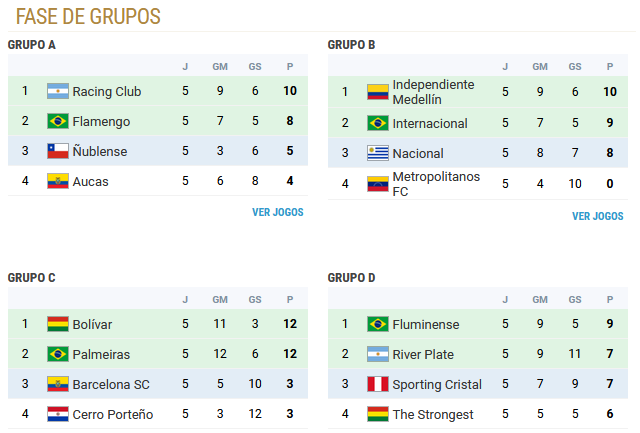
Task: Click the Paraguay flag beside Cerro Porteño
Action: (x=58, y=414)
